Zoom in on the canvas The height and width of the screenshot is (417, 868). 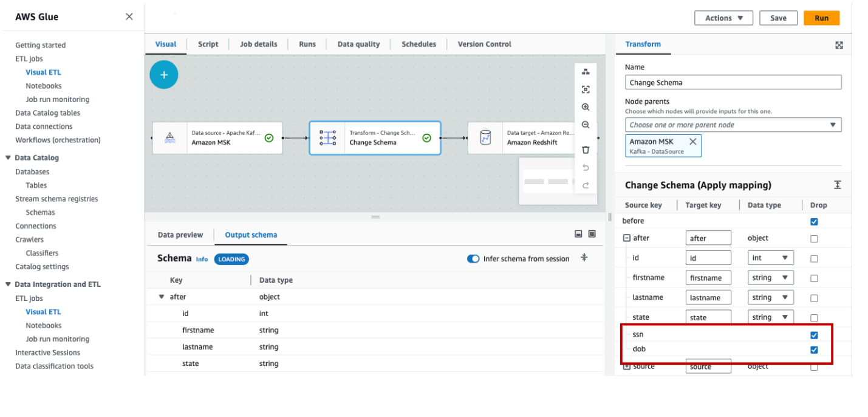(x=586, y=107)
